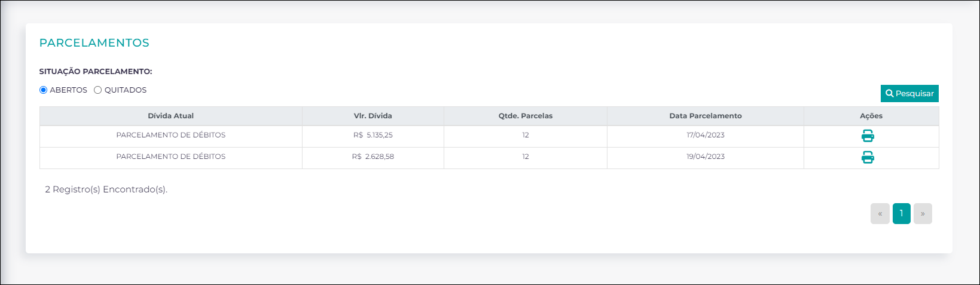The image size is (980, 285).
Task: Click the second PARCELAMENTO DE DÉBITOS row
Action: (x=171, y=157)
